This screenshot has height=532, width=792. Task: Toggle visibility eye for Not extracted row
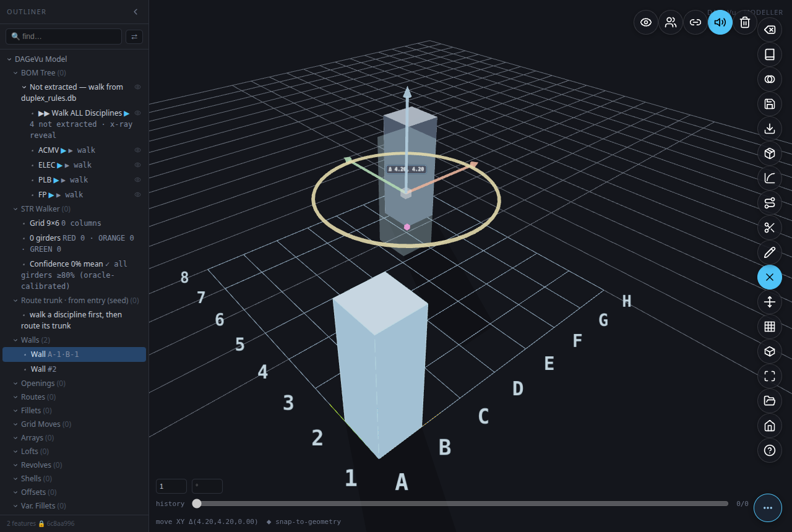[x=138, y=87]
